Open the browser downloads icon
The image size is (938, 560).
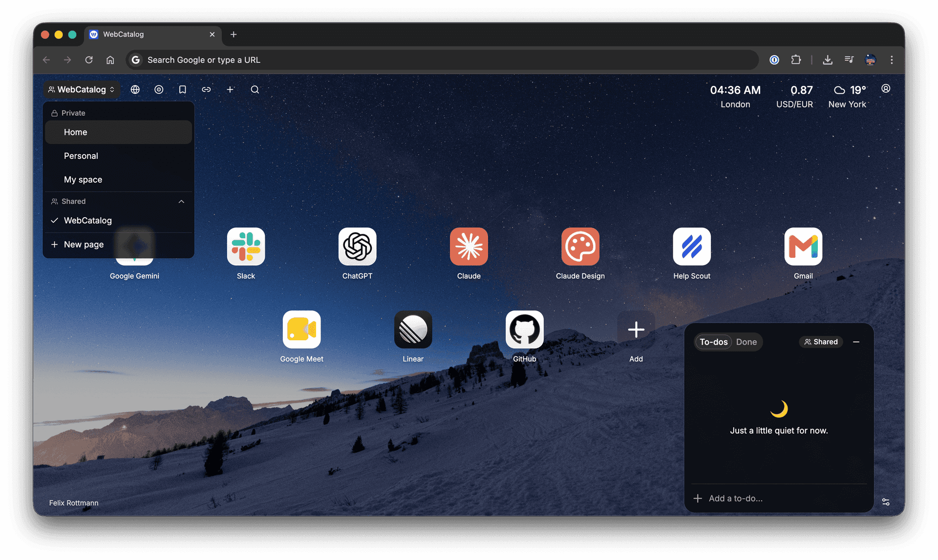click(827, 60)
